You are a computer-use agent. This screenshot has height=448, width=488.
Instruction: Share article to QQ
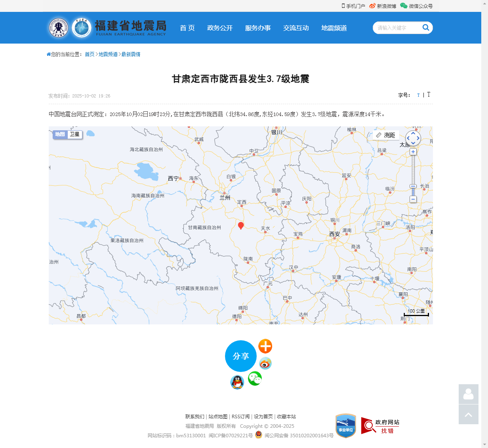coord(237,383)
